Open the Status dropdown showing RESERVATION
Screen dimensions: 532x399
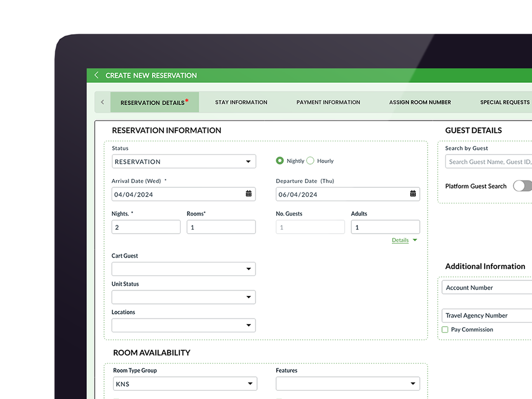pyautogui.click(x=184, y=161)
